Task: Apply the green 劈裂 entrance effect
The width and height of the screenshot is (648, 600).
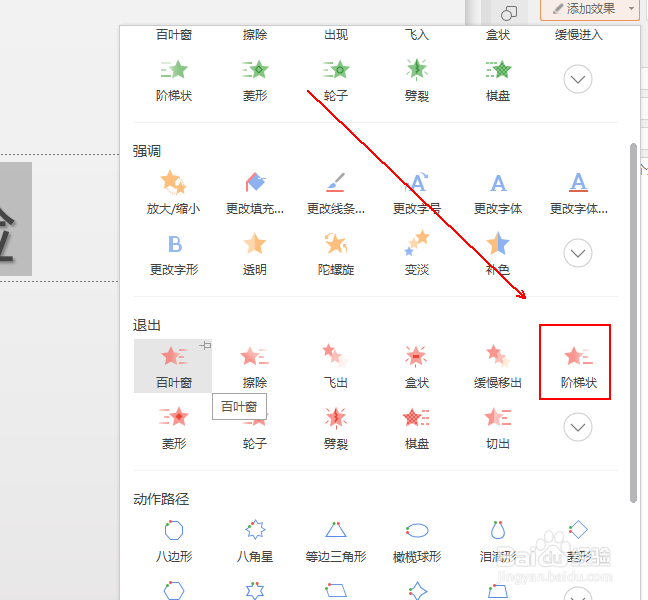Action: click(417, 80)
